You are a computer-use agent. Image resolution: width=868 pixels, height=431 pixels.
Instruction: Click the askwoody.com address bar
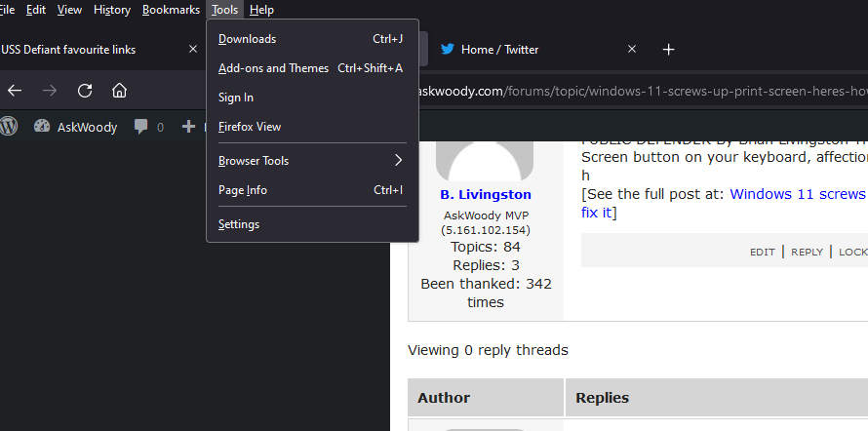pyautogui.click(x=634, y=91)
